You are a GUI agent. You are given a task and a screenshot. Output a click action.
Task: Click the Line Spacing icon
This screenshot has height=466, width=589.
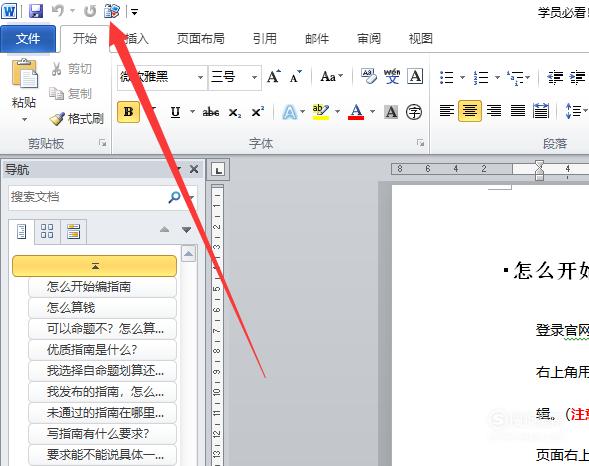pyautogui.click(x=573, y=111)
